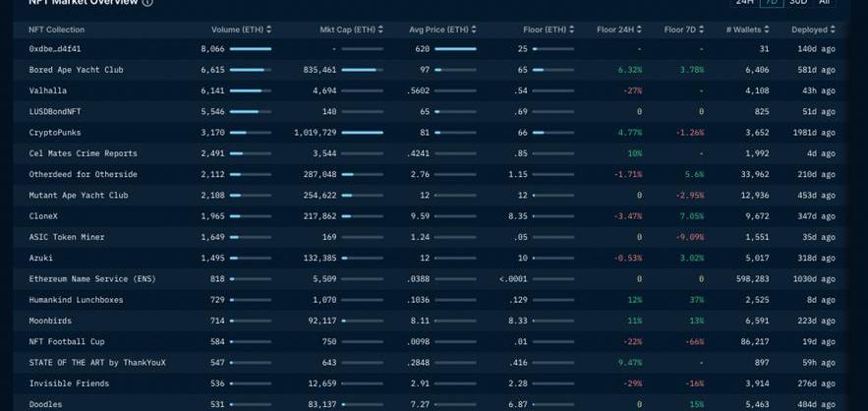Viewport: 868px width, 411px height.
Task: Select the All timeframe tab
Action: tap(825, 3)
